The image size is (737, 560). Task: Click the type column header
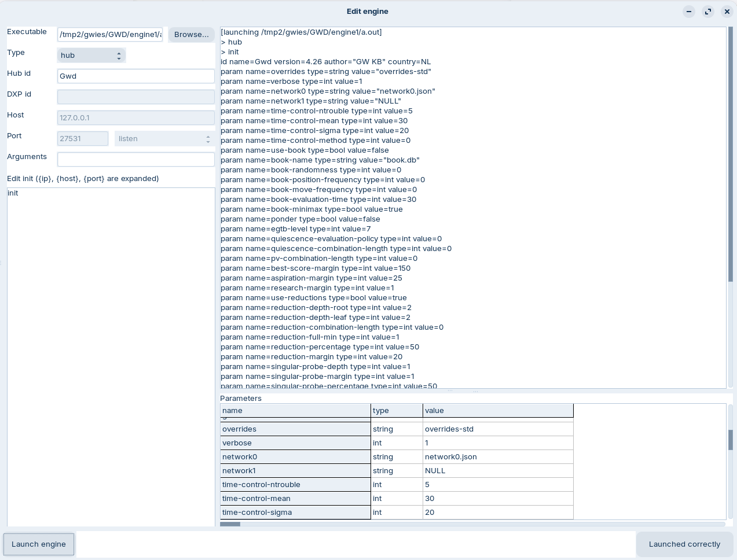coord(397,411)
